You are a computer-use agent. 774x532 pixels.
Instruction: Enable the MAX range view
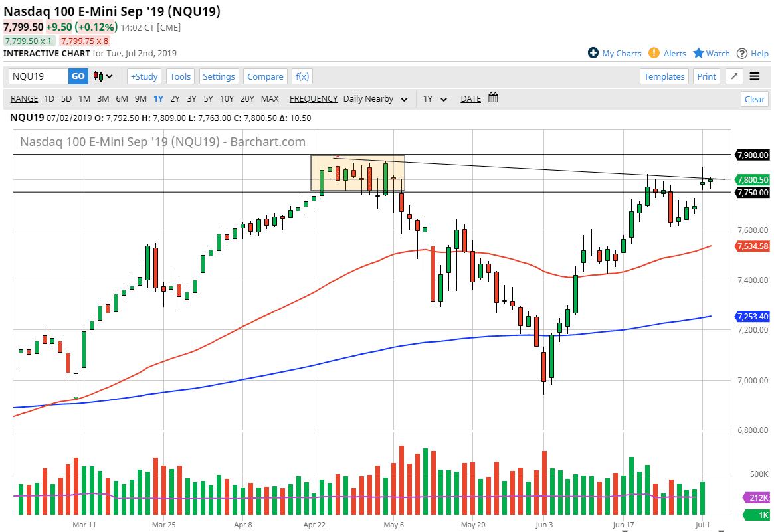click(x=270, y=98)
